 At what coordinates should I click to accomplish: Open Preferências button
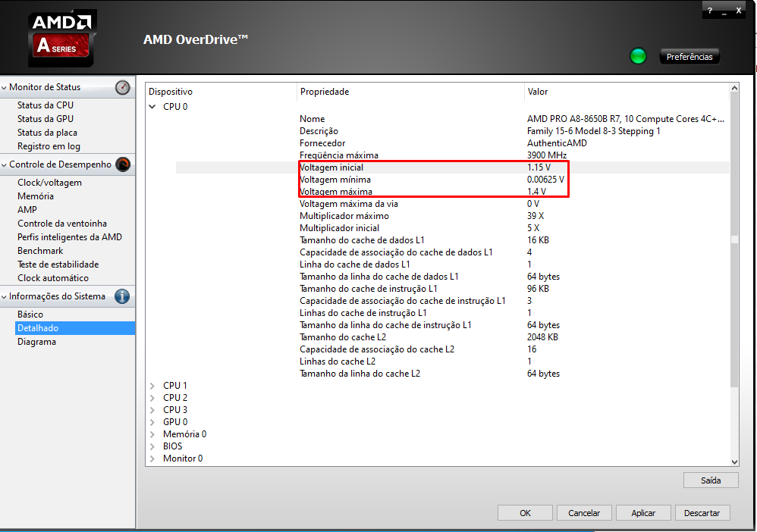click(689, 56)
